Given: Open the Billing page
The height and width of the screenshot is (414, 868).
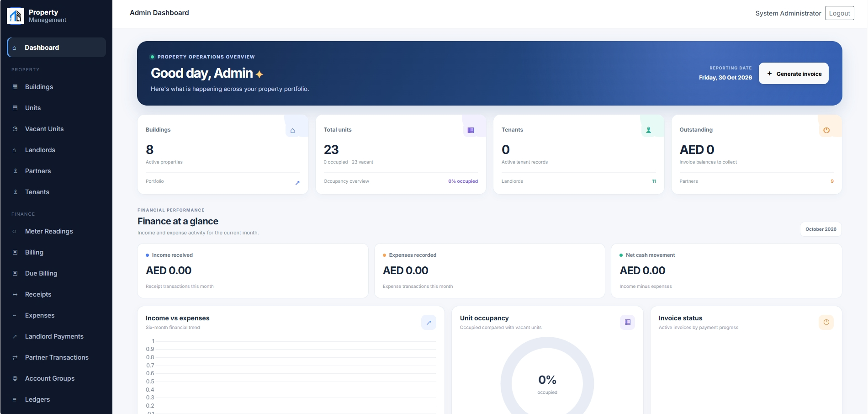Looking at the screenshot, I should tap(57, 252).
